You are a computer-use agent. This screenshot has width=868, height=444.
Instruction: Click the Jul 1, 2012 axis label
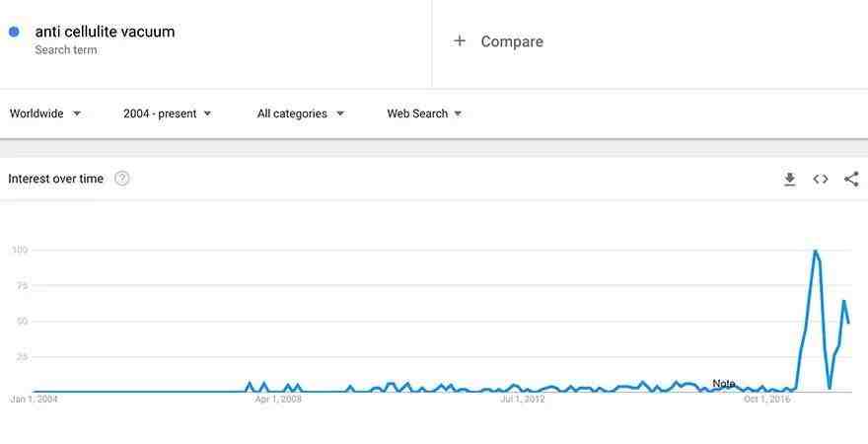(522, 399)
